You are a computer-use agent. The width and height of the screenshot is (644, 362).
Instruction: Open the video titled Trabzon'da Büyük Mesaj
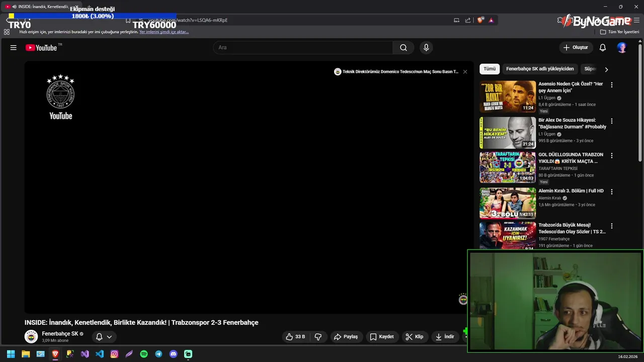point(572,228)
